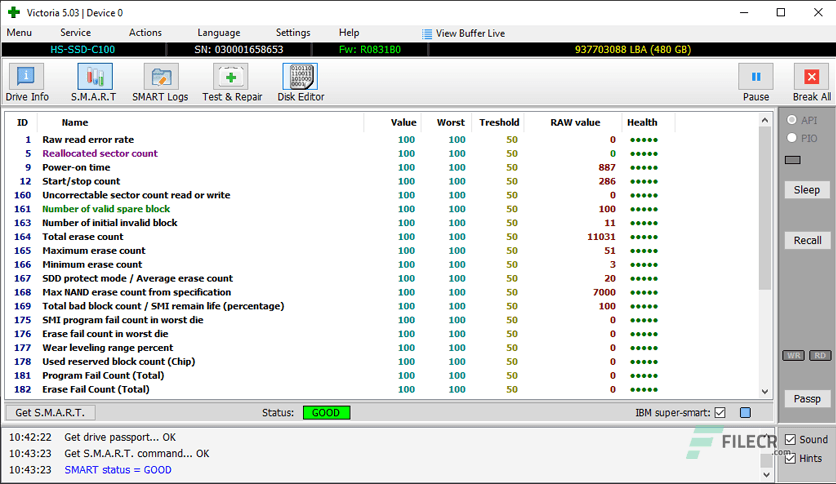Click SMART table scrollbar down arrow
The image size is (836, 484).
click(765, 391)
